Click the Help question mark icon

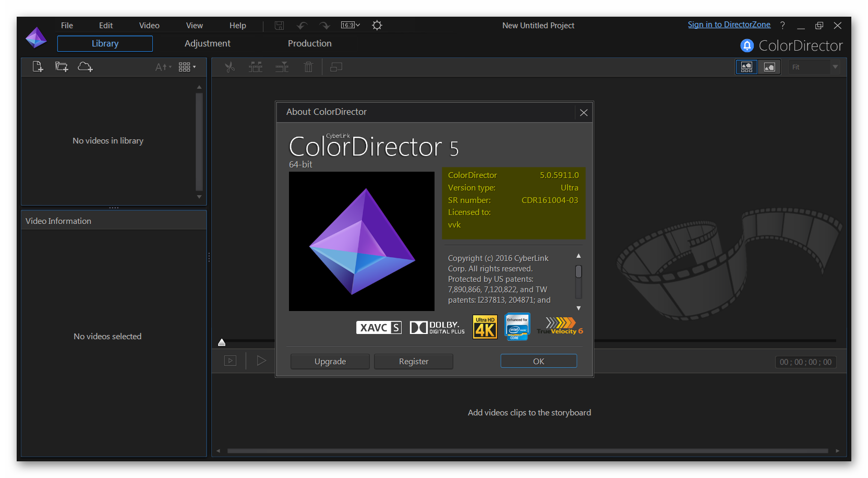(x=782, y=25)
